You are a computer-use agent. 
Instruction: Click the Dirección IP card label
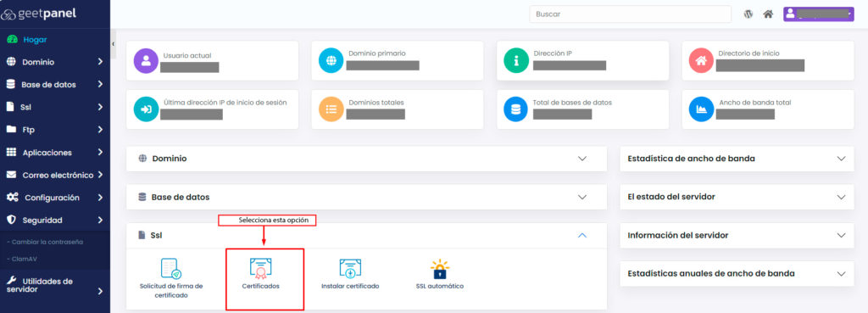point(553,53)
